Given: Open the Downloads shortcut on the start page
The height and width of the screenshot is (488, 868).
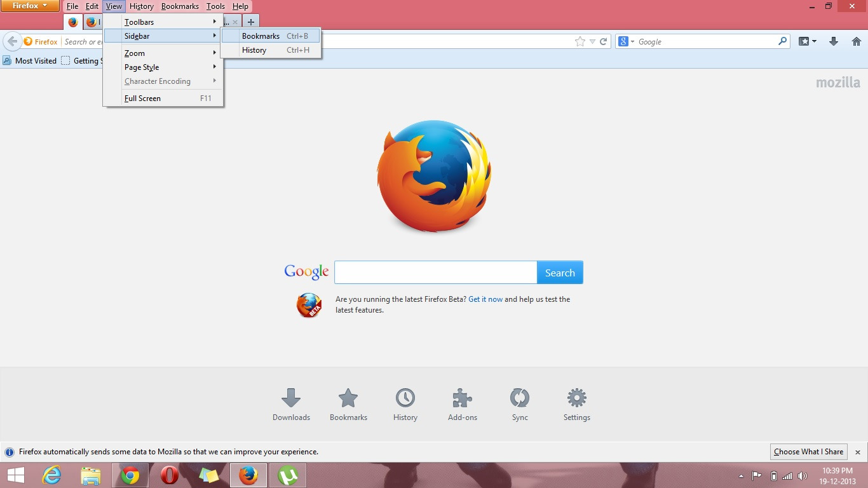Looking at the screenshot, I should 291,405.
